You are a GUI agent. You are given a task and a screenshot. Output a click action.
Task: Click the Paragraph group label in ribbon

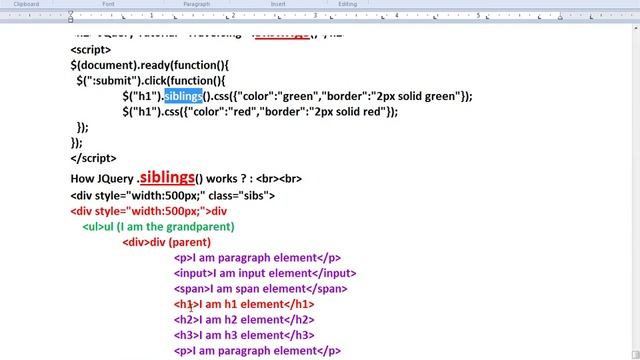click(197, 4)
